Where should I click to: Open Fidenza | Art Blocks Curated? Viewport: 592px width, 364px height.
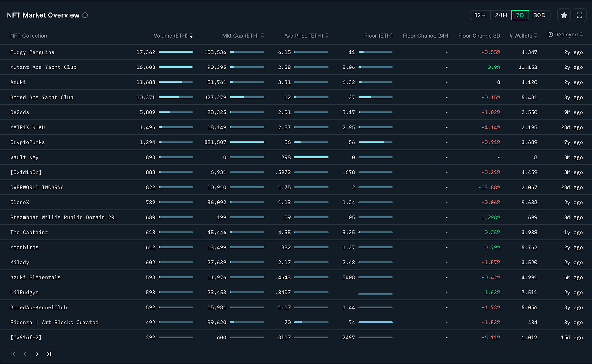55,323
